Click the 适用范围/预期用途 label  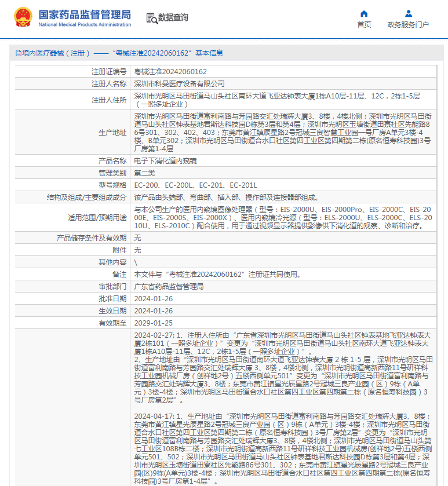pos(97,217)
